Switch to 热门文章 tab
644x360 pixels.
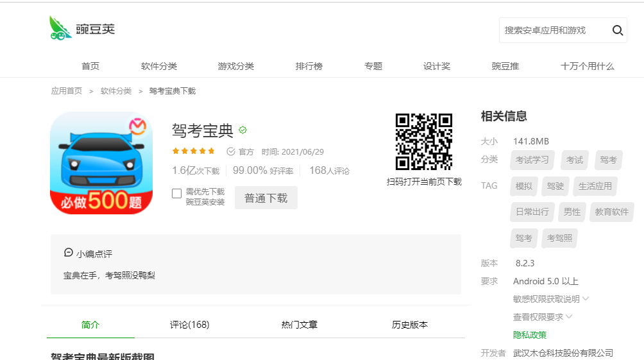(x=300, y=325)
